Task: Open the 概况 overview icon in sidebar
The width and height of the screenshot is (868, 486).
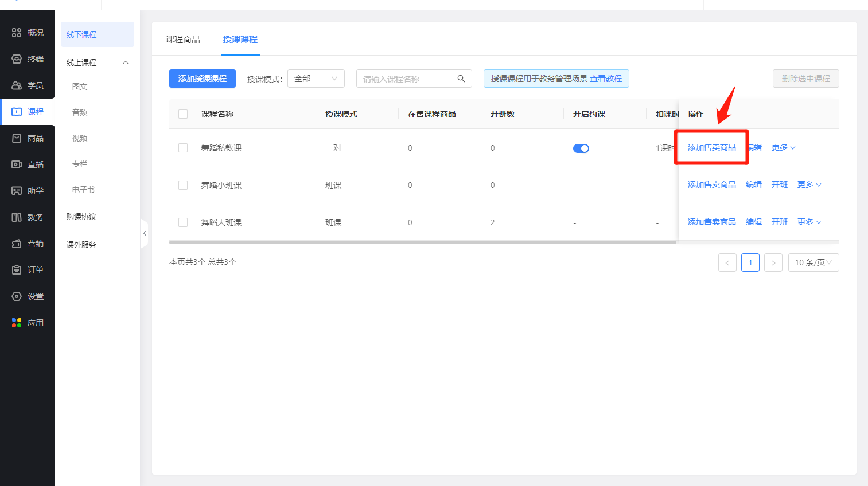Action: point(17,33)
